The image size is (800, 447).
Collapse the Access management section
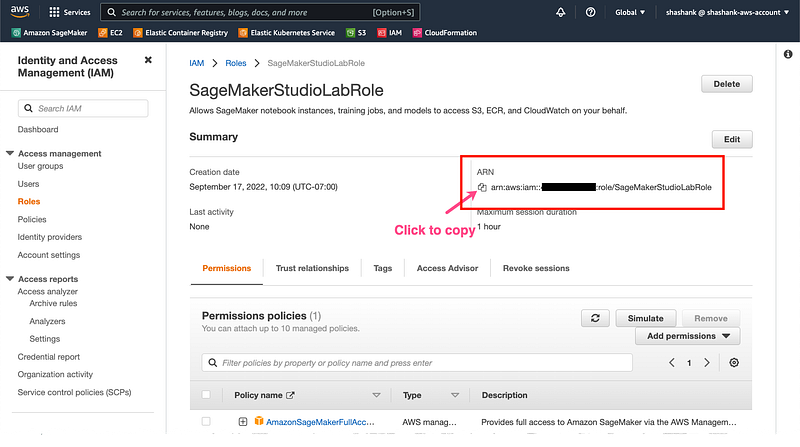[x=11, y=153]
